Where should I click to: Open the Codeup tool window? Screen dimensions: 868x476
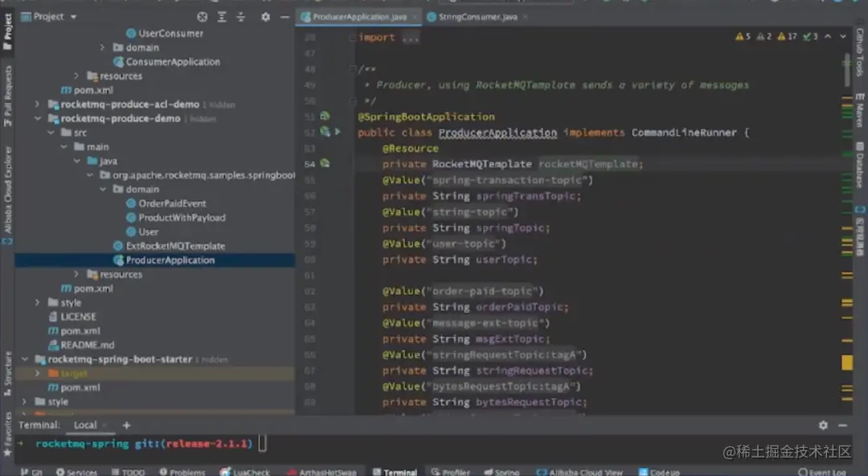coord(659,472)
